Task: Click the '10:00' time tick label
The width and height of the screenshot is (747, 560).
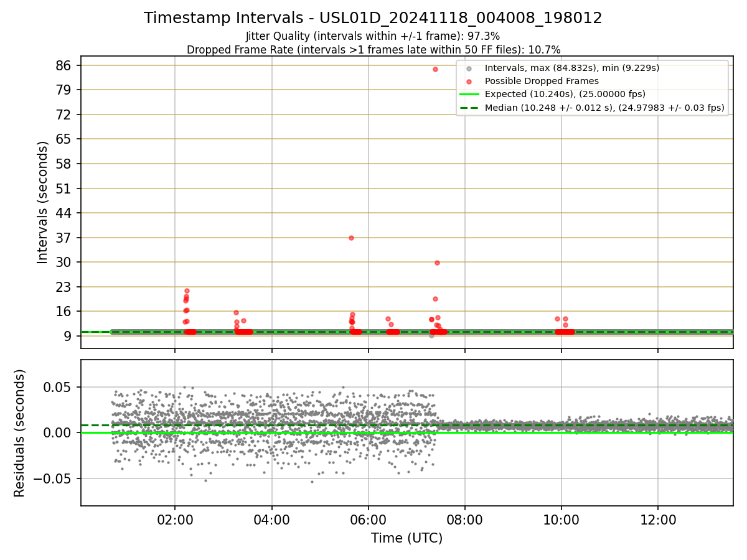Action: [x=561, y=520]
